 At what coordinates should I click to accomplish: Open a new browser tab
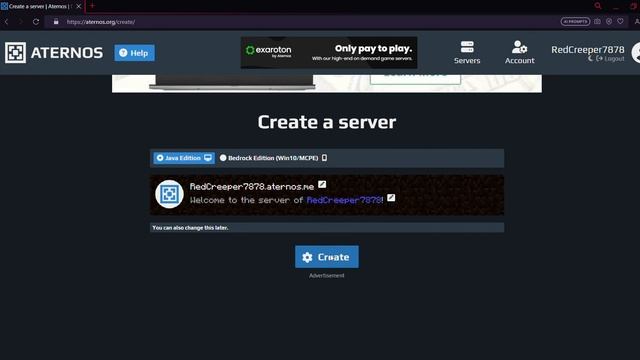[92, 6]
